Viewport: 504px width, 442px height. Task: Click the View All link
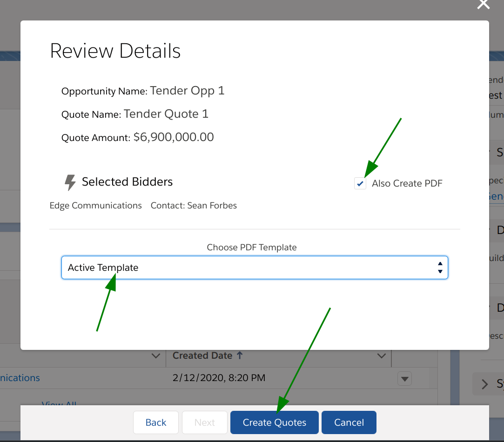59,403
